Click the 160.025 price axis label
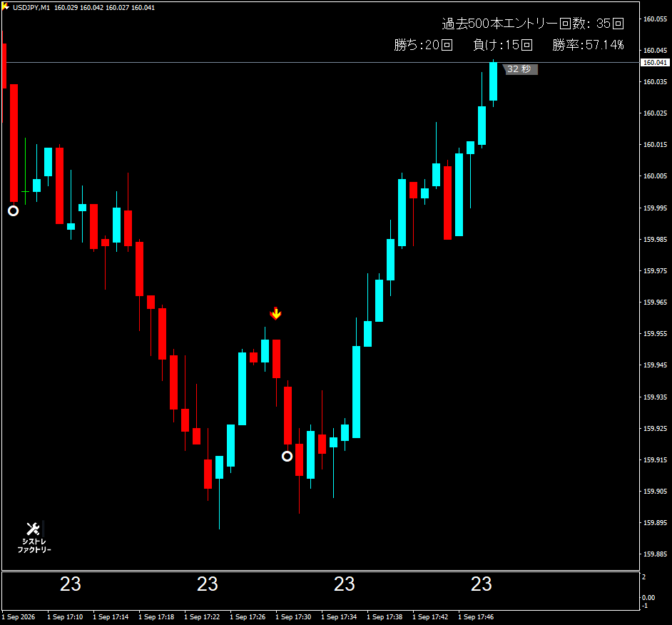This screenshot has width=672, height=625. click(x=656, y=113)
